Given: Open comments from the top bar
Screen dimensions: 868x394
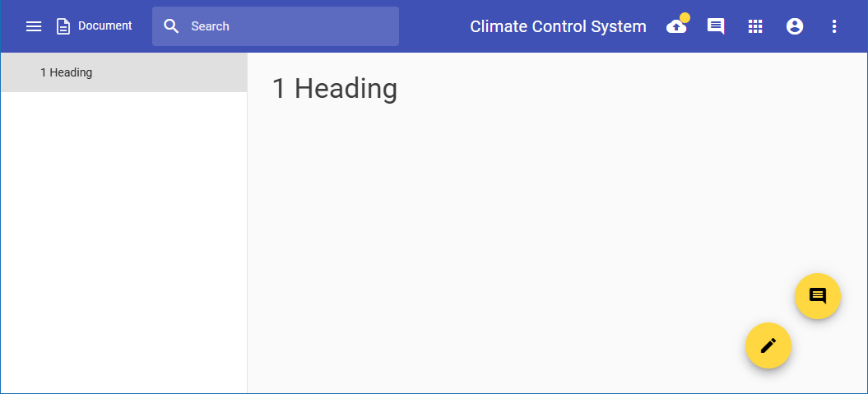Looking at the screenshot, I should tap(716, 26).
